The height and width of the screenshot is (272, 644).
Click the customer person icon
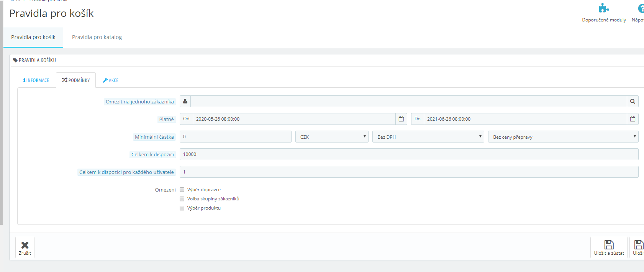[x=185, y=102]
